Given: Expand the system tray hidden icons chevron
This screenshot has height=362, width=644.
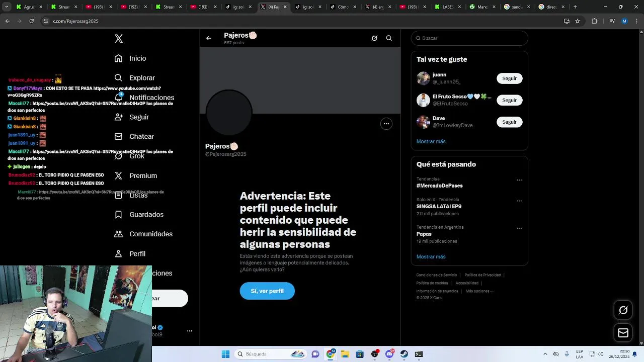Looking at the screenshot, I should [545, 354].
